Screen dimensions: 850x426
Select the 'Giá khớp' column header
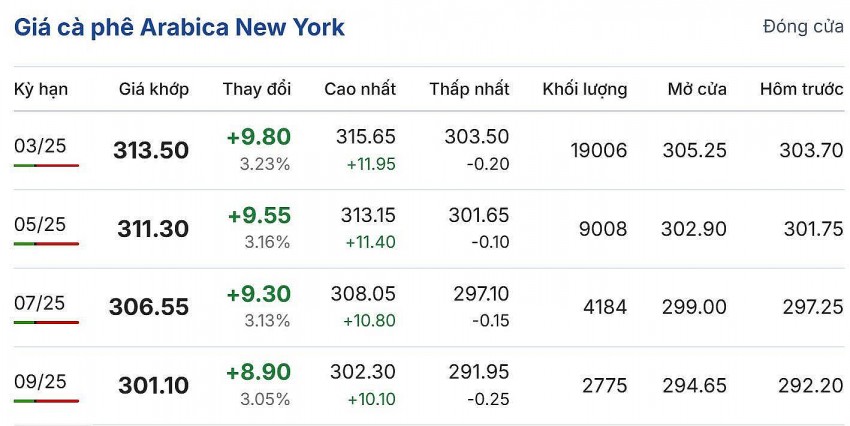pos(154,89)
